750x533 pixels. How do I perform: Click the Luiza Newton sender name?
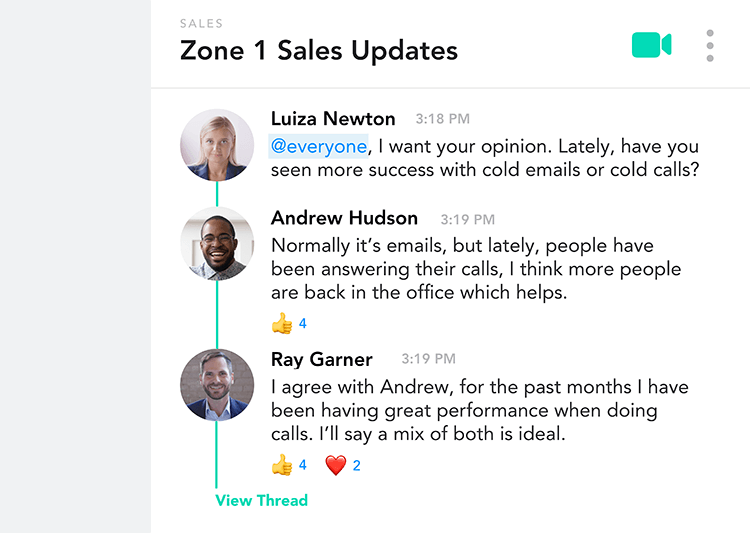pyautogui.click(x=333, y=119)
